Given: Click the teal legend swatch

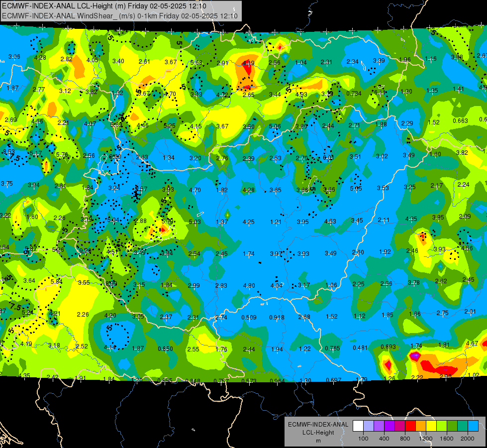Looking at the screenshot, I should click(x=463, y=426).
